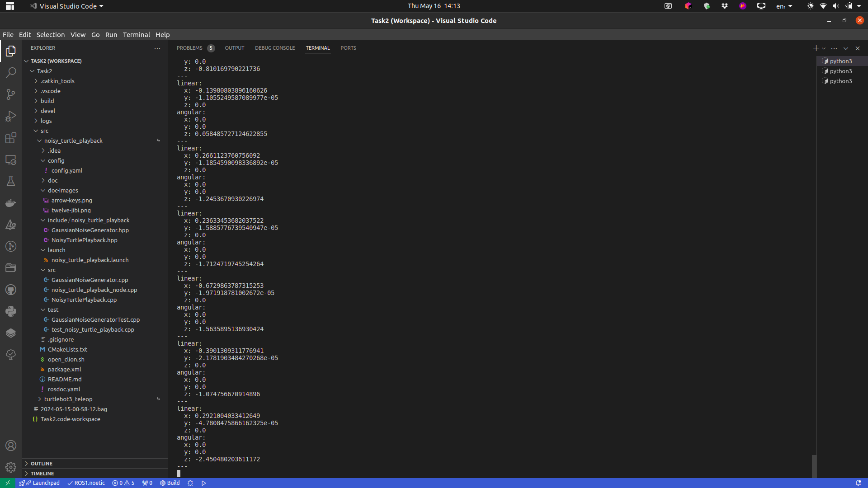Expand the OUTLINE section

[x=41, y=464]
